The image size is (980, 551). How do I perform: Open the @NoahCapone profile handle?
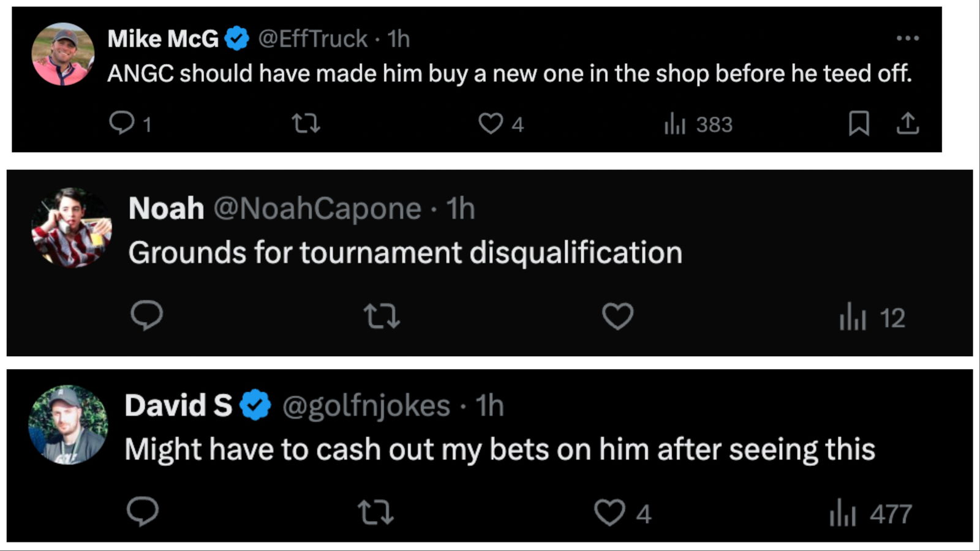point(317,209)
